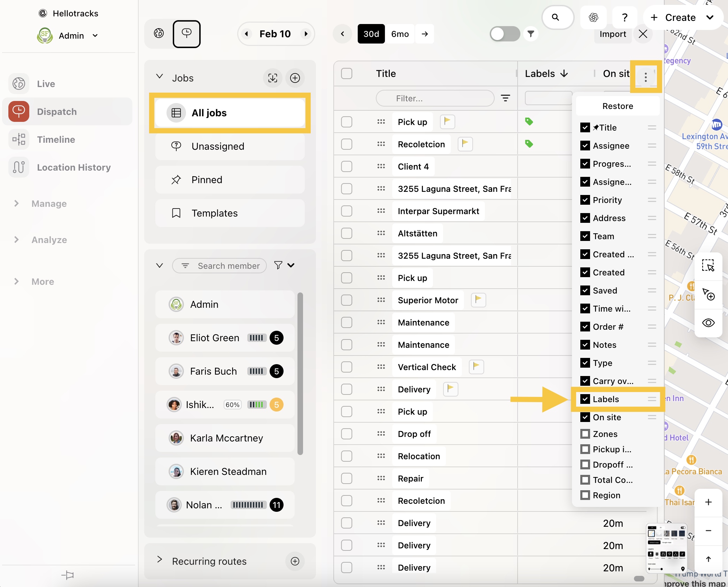This screenshot has width=728, height=587.
Task: Click the funnel filter icon near toggle
Action: pyautogui.click(x=530, y=34)
